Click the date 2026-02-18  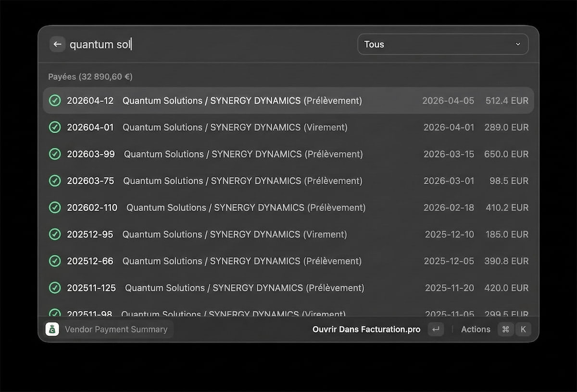(x=449, y=207)
